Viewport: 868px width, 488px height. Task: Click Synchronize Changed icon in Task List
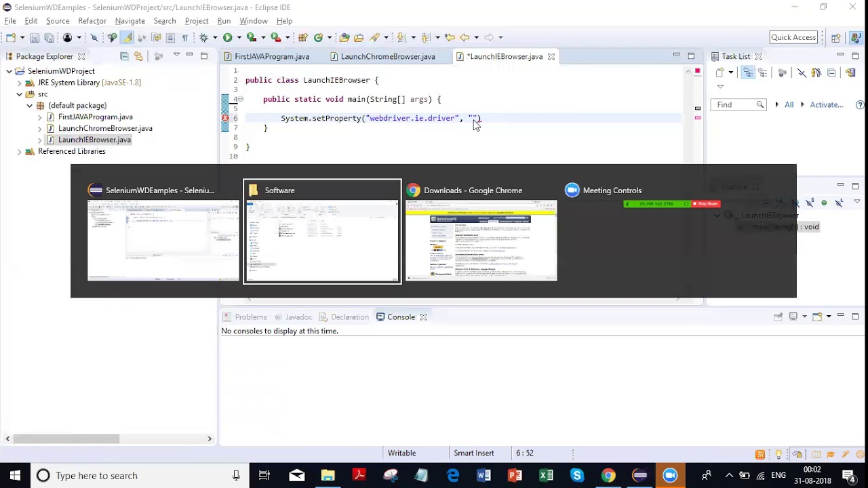pyautogui.click(x=850, y=73)
